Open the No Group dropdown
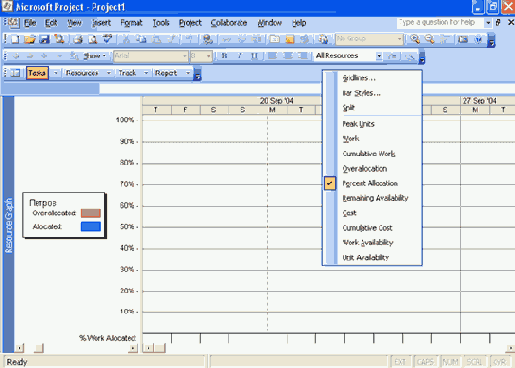This screenshot has width=515, height=368. click(x=399, y=39)
